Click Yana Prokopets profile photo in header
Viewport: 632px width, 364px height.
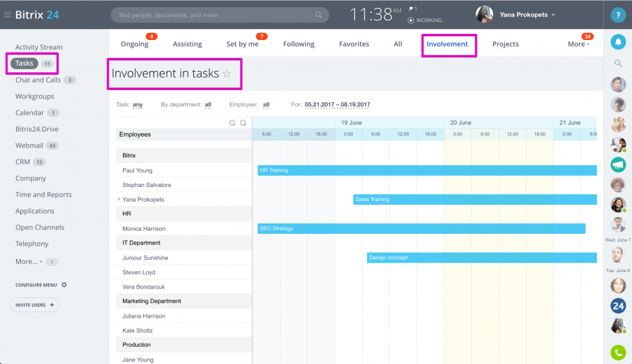point(484,14)
